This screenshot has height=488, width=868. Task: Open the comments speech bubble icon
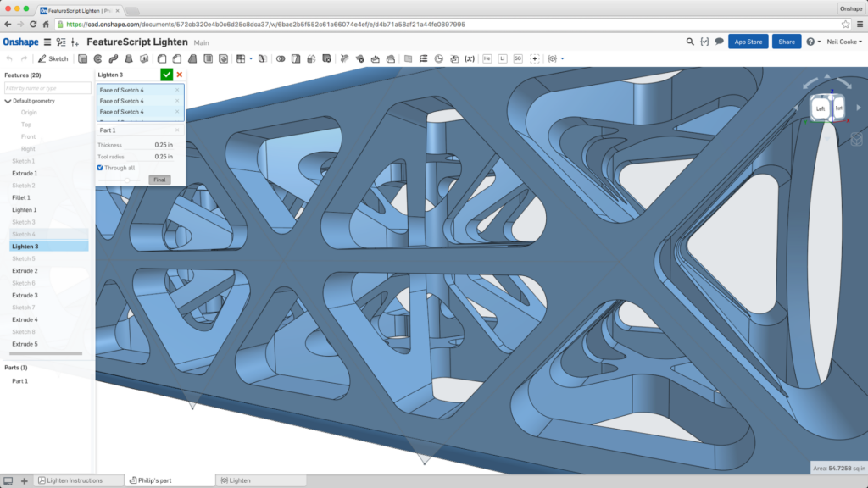pyautogui.click(x=719, y=42)
